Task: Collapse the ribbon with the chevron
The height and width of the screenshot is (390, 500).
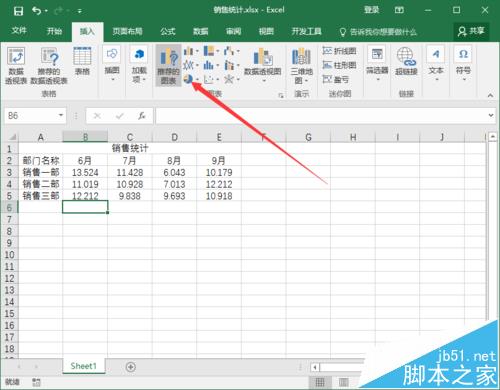Action: [490, 95]
